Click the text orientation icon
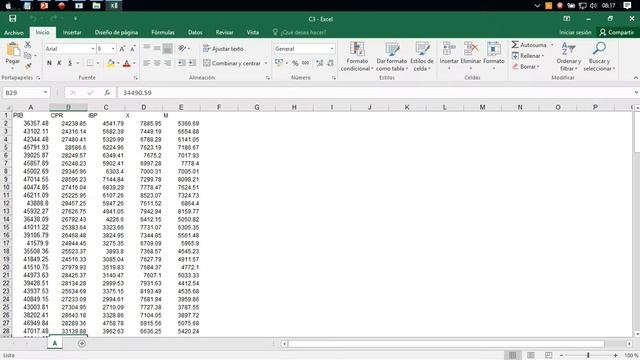Viewport: 640px width, 360px height. pos(182,48)
